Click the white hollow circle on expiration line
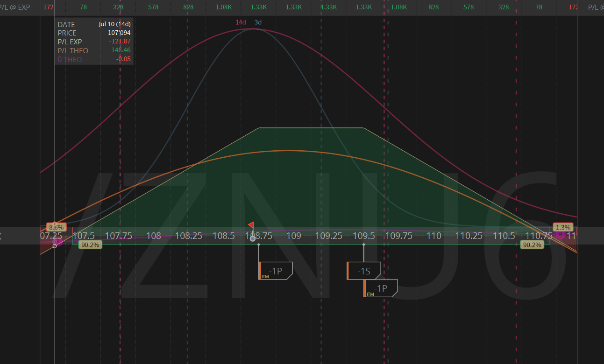Viewport: 604px width, 364px height. tap(55, 246)
